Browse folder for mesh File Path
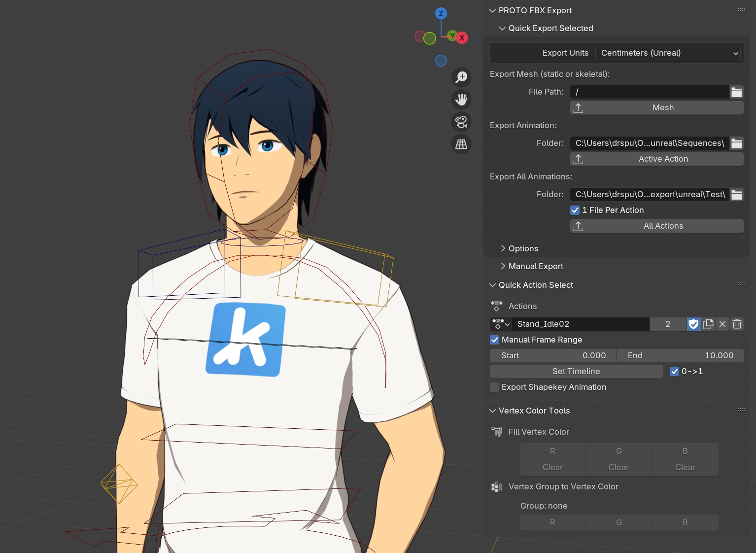Screen dimensions: 756x553 point(737,92)
